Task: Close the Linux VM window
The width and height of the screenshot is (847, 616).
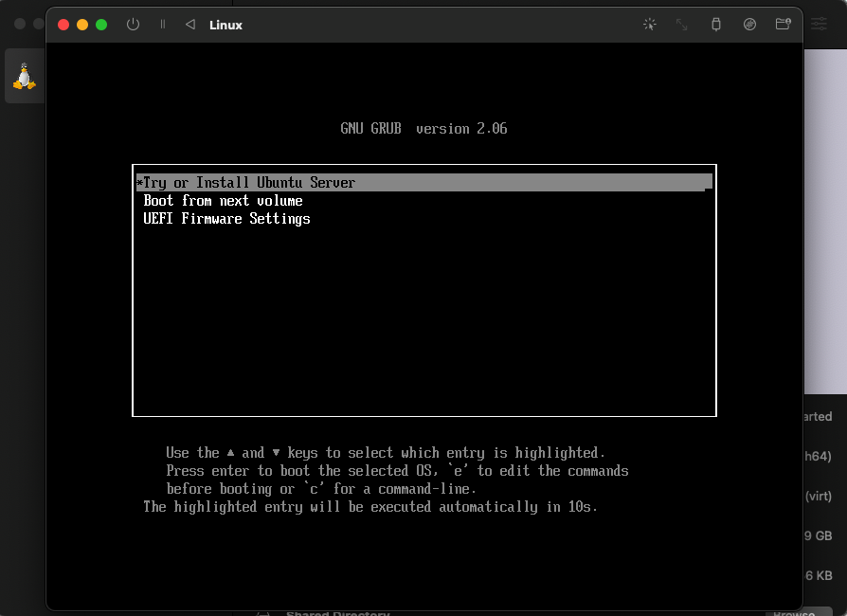Action: [x=63, y=25]
